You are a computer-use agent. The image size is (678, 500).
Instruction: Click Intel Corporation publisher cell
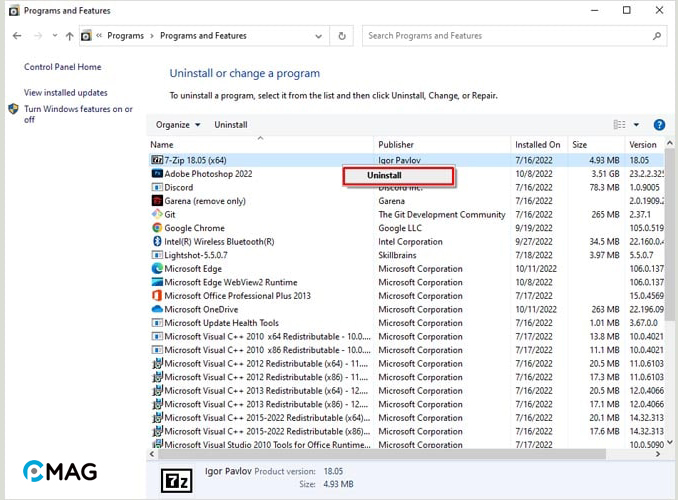pos(410,242)
